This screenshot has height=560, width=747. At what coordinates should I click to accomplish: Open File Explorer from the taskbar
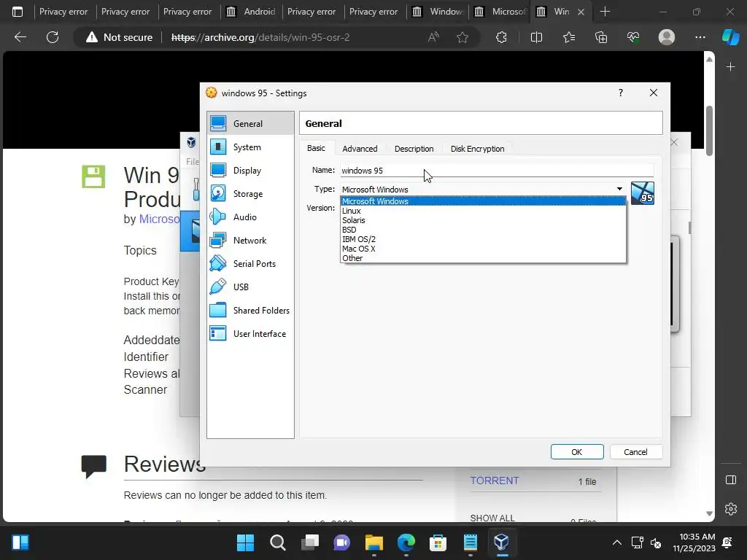[x=374, y=542]
